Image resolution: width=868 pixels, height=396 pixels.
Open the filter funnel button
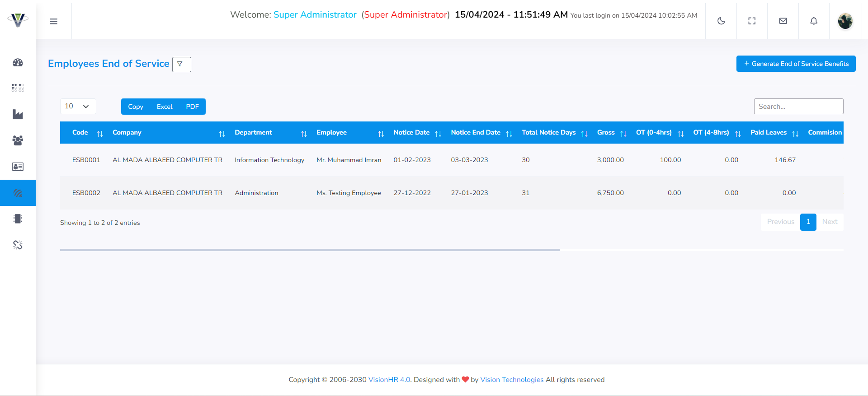(181, 65)
